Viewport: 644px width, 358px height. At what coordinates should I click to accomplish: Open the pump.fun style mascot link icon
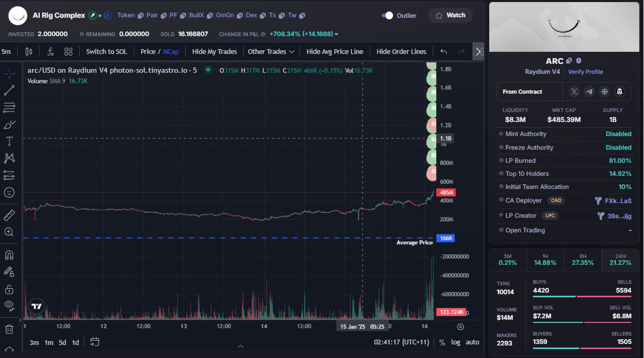pos(620,92)
